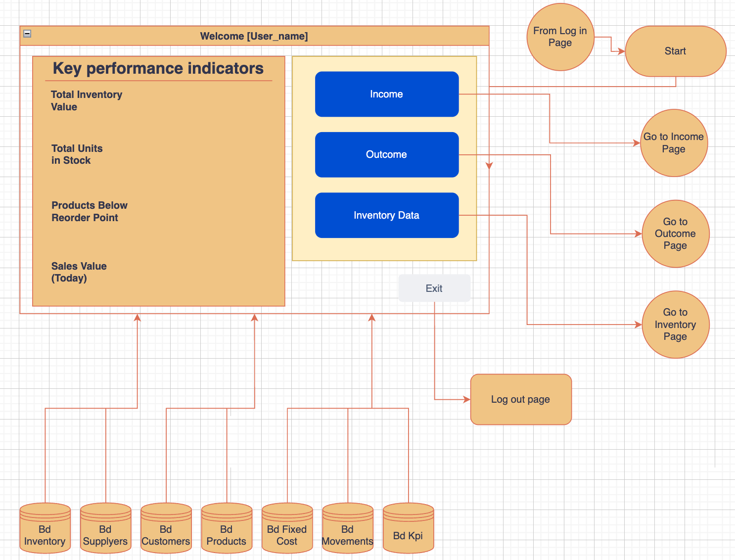
Task: Select the Go to Outcome Page circle
Action: click(675, 233)
